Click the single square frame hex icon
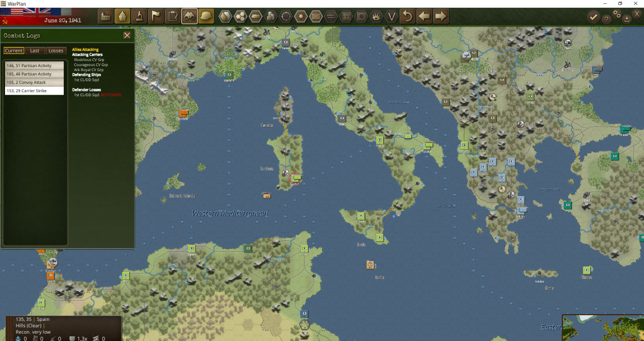The height and width of the screenshot is (341, 644). click(x=362, y=16)
